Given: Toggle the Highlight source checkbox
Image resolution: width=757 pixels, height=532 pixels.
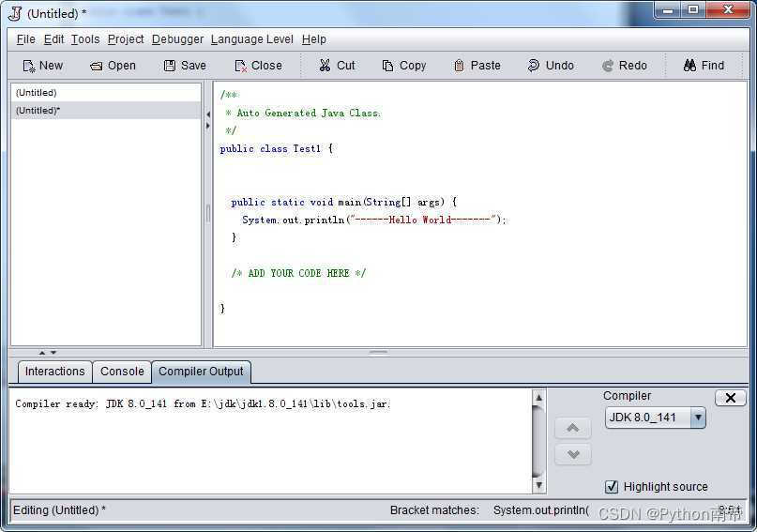Looking at the screenshot, I should (612, 487).
